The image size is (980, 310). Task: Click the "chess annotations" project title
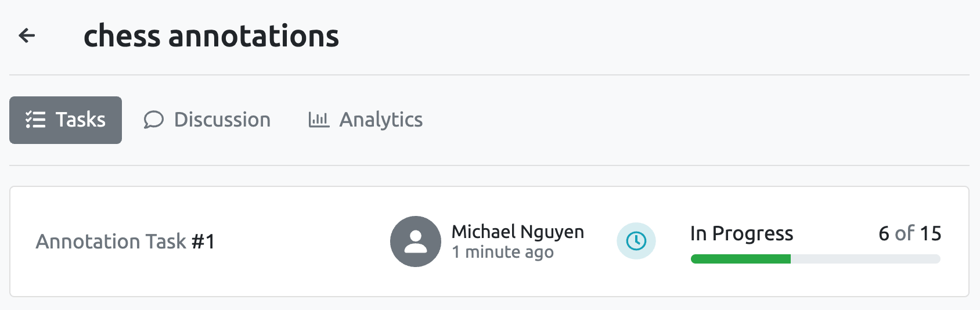coord(211,36)
